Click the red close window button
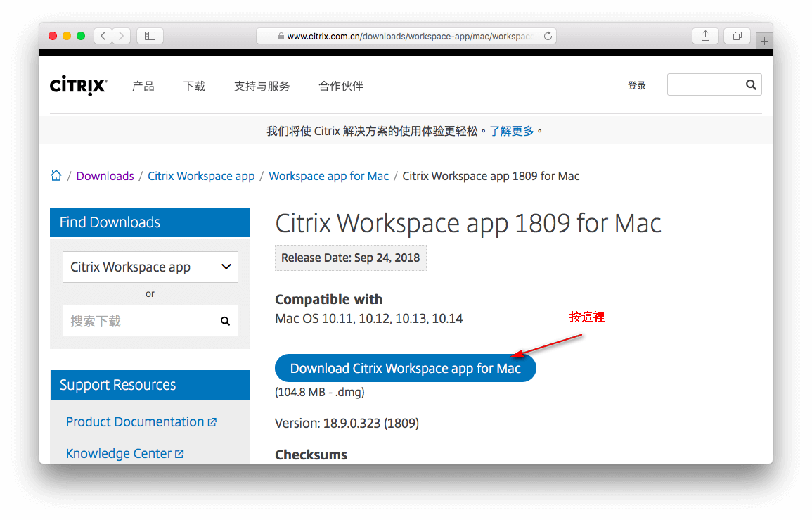Viewport: 812px width, 520px height. (x=53, y=36)
